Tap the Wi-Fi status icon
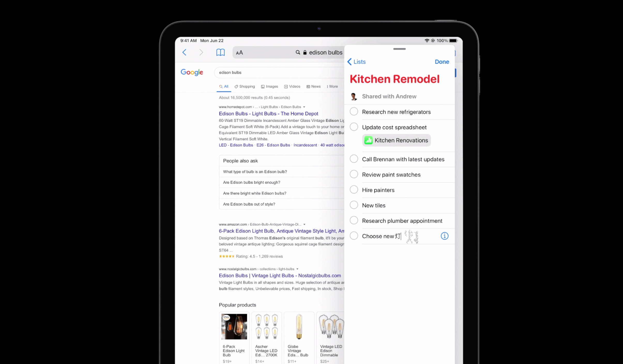Image resolution: width=623 pixels, height=364 pixels. click(427, 41)
